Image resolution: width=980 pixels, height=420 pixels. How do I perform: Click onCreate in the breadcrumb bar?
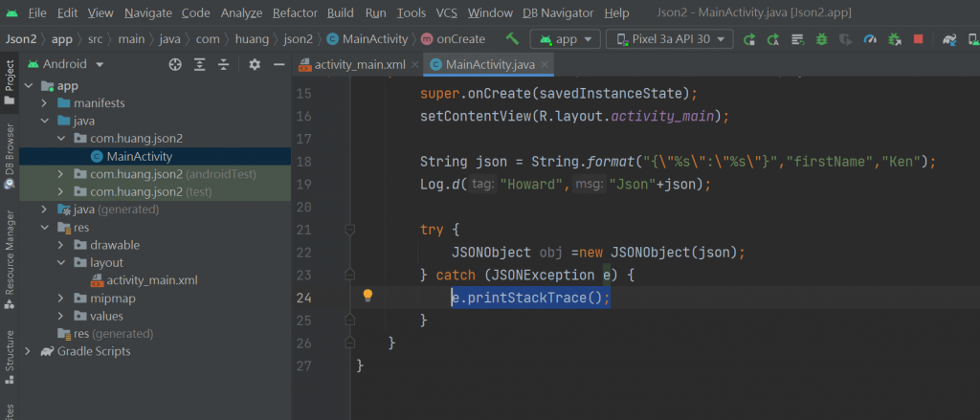[454, 39]
